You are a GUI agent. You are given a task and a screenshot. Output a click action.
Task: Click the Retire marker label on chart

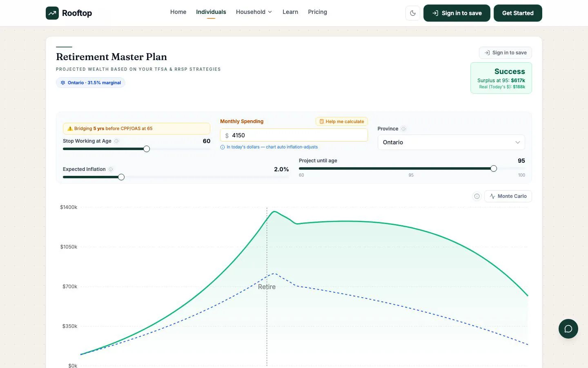[267, 287]
